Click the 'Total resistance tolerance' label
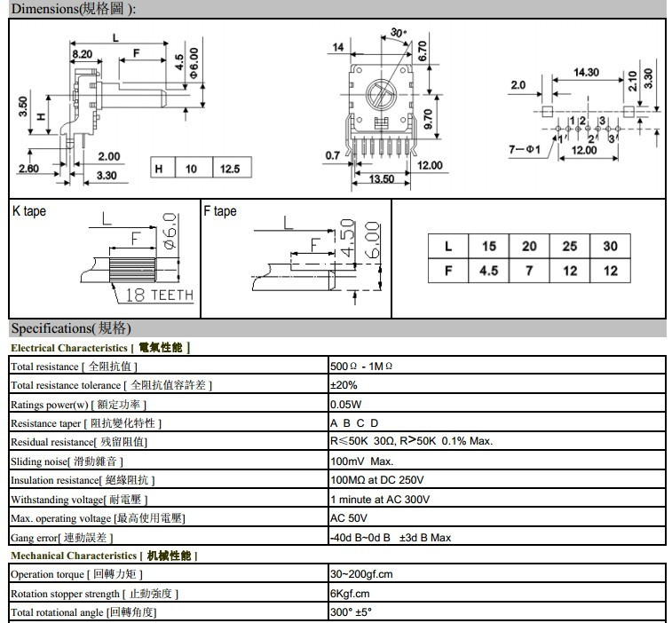This screenshot has height=623, width=672. [x=111, y=385]
